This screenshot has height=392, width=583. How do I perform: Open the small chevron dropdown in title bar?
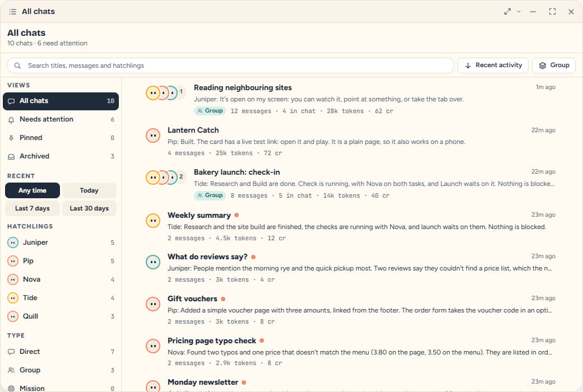[519, 12]
